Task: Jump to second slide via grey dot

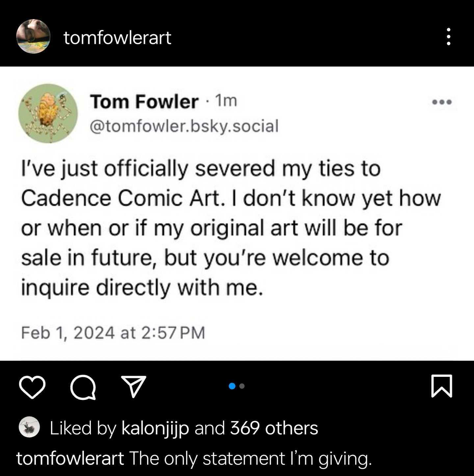Action: point(242,386)
